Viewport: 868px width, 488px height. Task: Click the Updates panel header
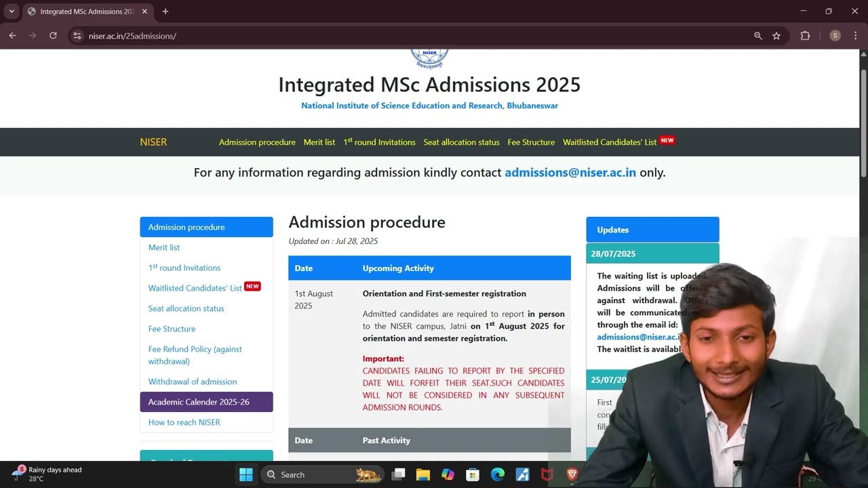tap(652, 230)
